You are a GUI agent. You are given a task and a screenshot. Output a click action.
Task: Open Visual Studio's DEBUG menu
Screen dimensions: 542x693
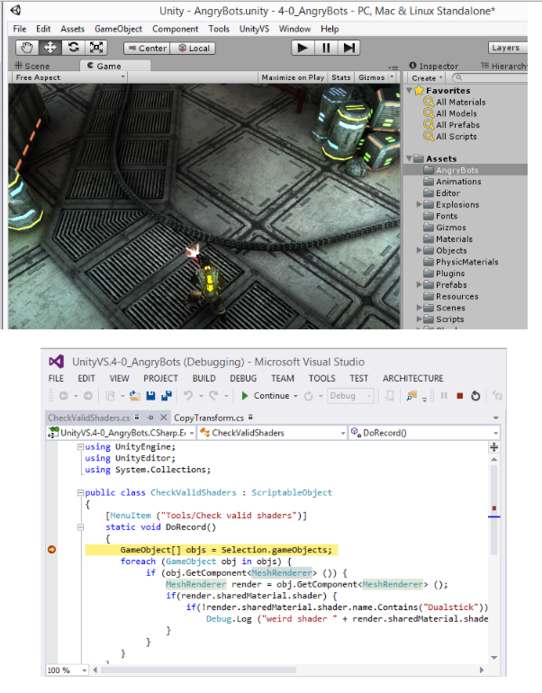[243, 378]
